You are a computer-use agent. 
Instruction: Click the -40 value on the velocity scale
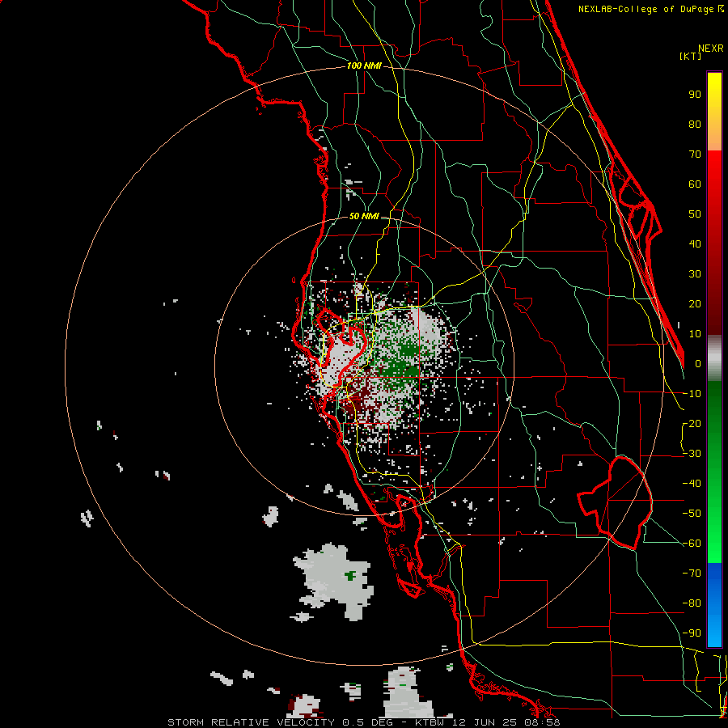[x=692, y=484]
